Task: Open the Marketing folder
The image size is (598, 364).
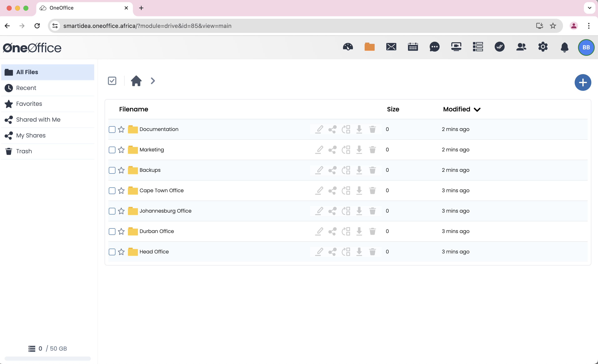Action: click(152, 150)
